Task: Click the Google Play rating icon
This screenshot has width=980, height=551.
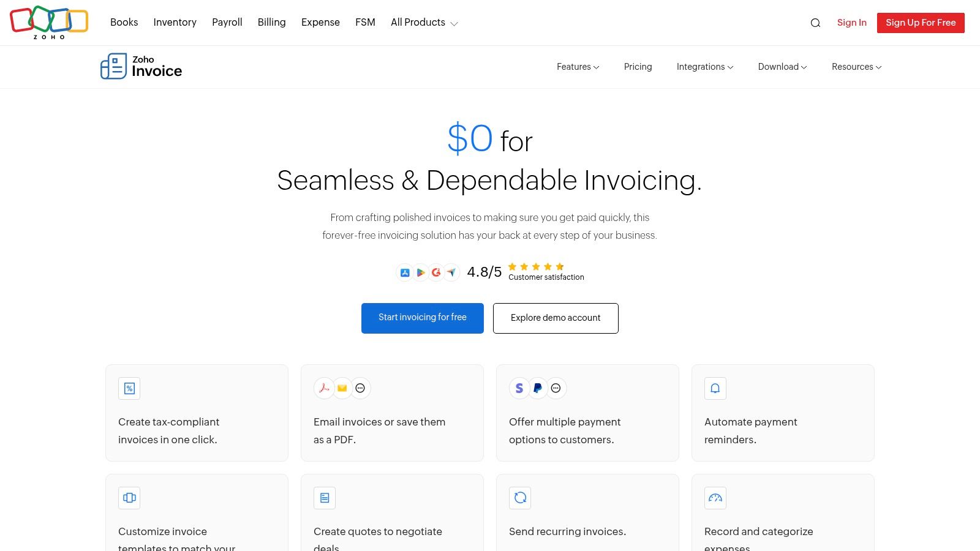Action: point(421,272)
